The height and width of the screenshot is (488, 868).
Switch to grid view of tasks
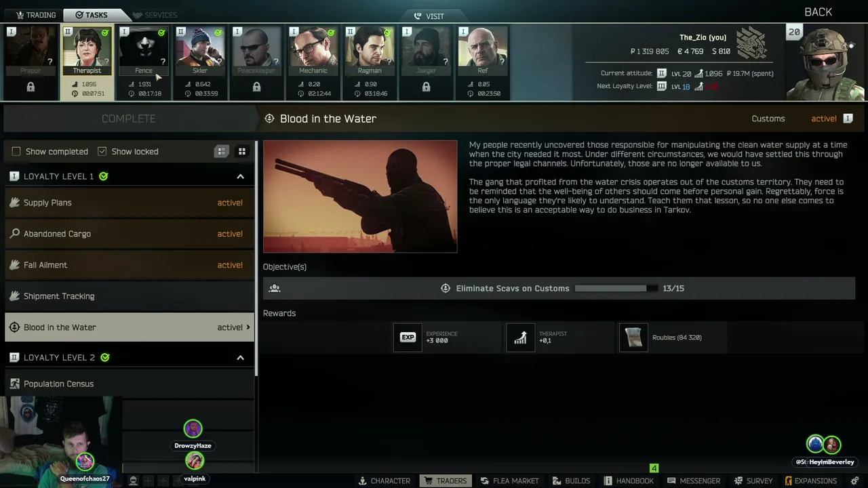click(x=241, y=151)
